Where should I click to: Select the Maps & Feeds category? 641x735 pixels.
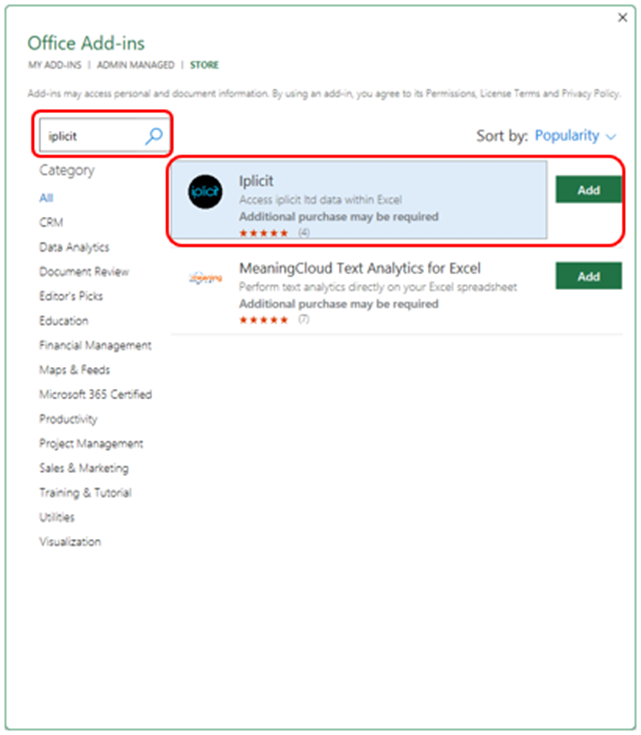(75, 370)
